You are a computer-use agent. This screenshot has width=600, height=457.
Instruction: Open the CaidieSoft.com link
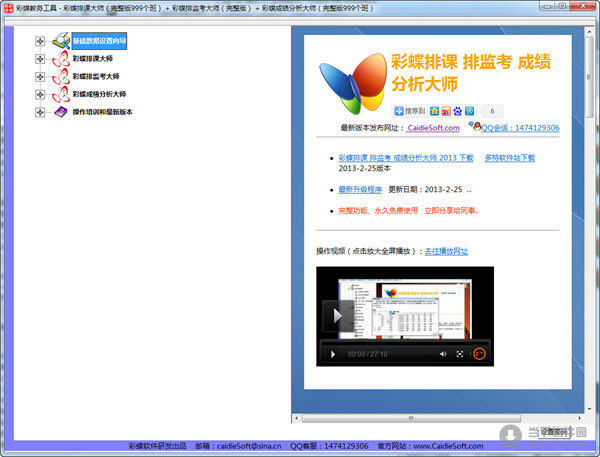(433, 128)
